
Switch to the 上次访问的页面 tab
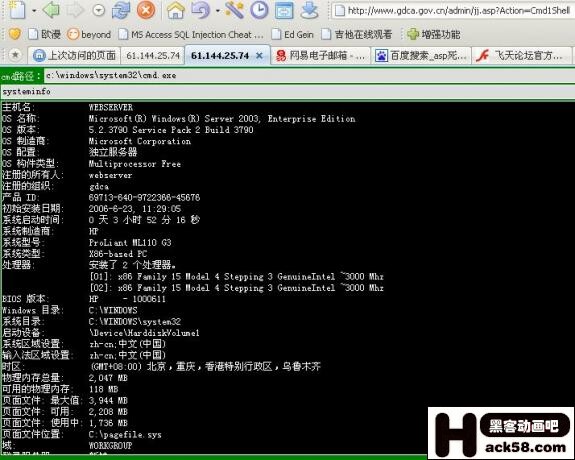74,55
